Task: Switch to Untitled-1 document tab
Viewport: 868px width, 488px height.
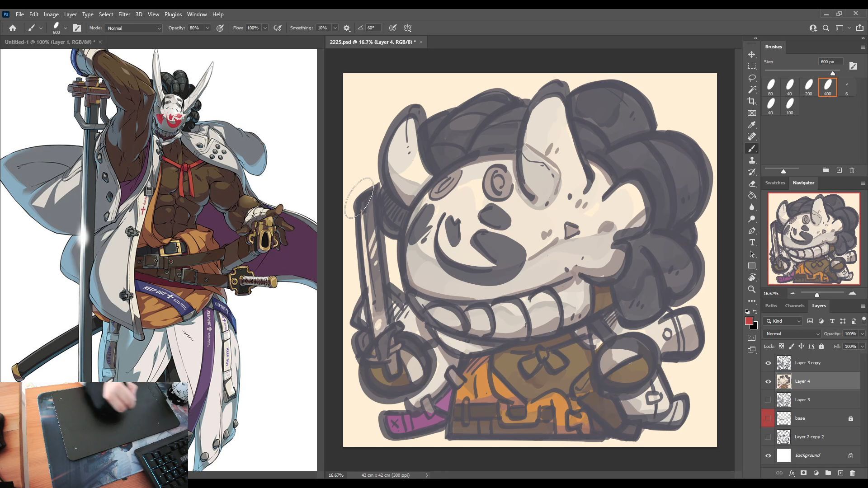Action: coord(50,42)
